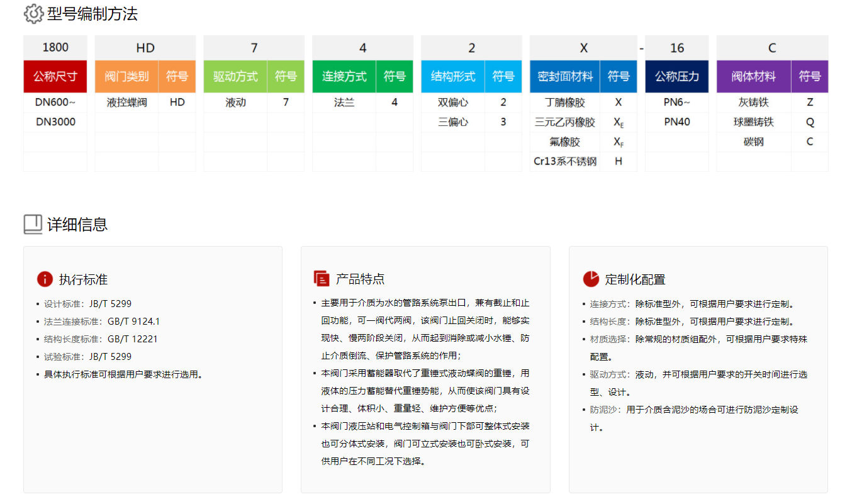
Task: Select the red 公称尺寸 header cell
Action: coord(55,77)
